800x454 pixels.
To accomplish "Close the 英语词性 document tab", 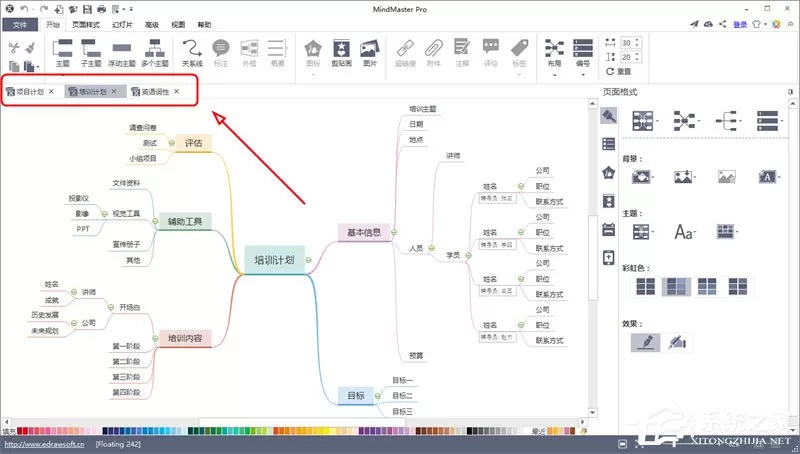I will [177, 91].
